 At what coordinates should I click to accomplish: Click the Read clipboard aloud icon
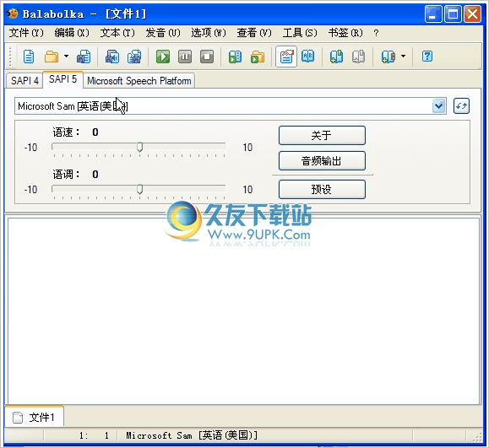coord(235,57)
